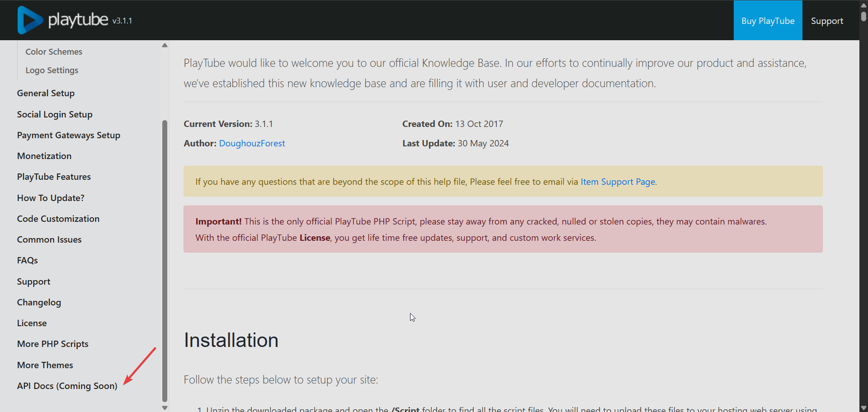Go to Monetization in sidebar

(44, 156)
